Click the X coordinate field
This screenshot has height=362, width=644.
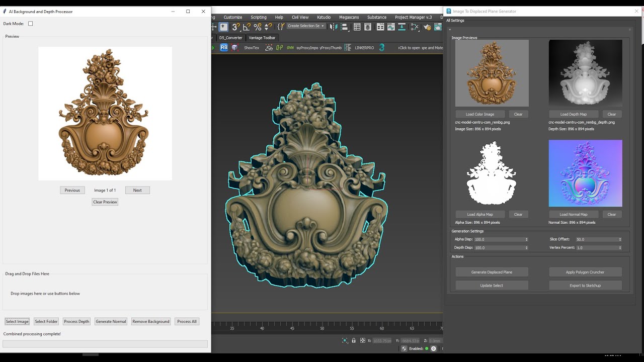pos(382,340)
